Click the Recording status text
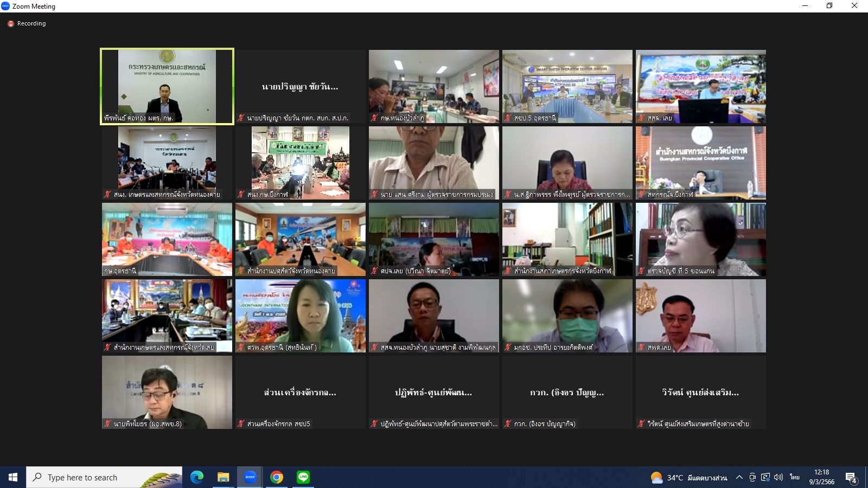868x488 pixels. [31, 24]
